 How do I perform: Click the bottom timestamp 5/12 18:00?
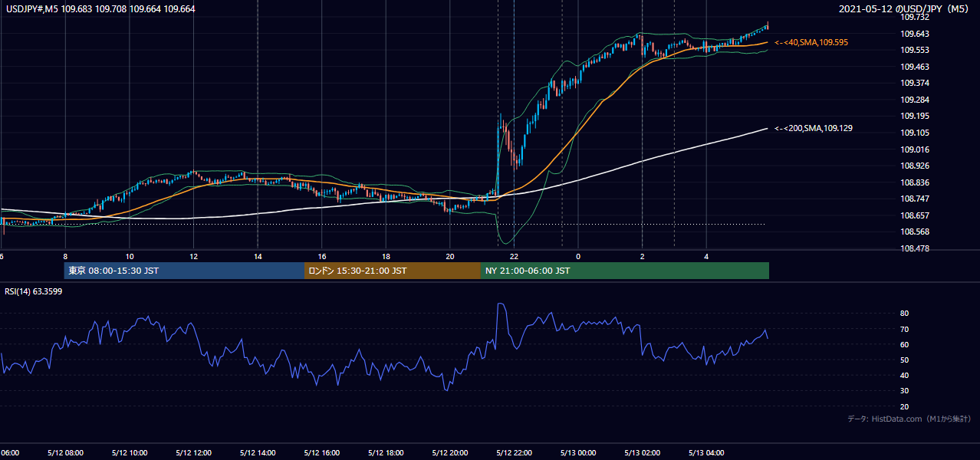point(386,453)
